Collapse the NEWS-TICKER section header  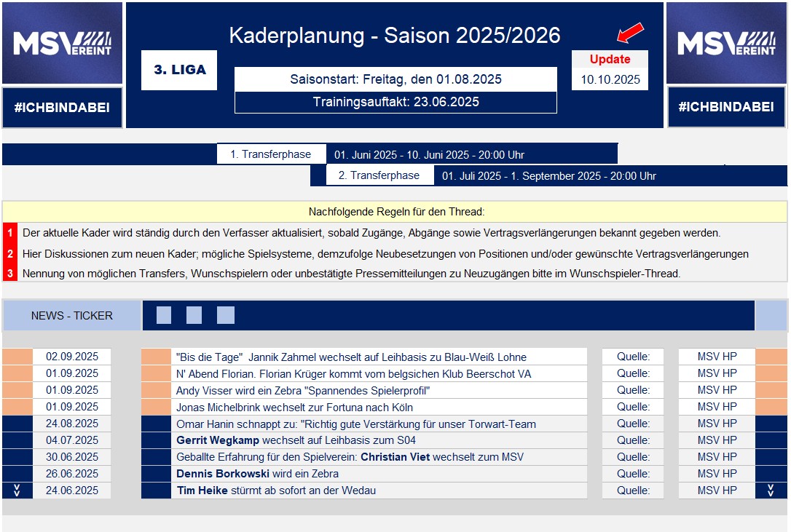click(71, 315)
